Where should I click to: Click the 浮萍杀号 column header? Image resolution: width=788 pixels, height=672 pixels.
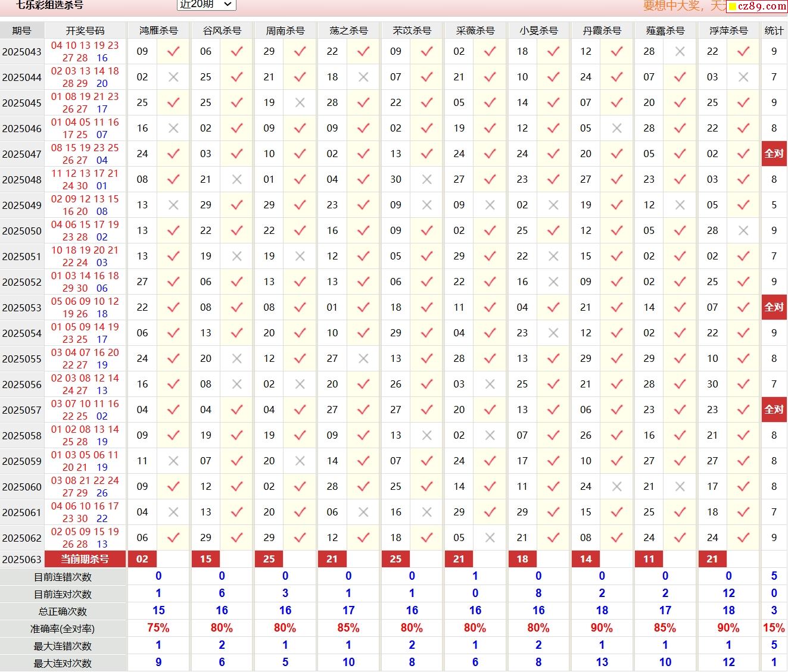click(728, 30)
